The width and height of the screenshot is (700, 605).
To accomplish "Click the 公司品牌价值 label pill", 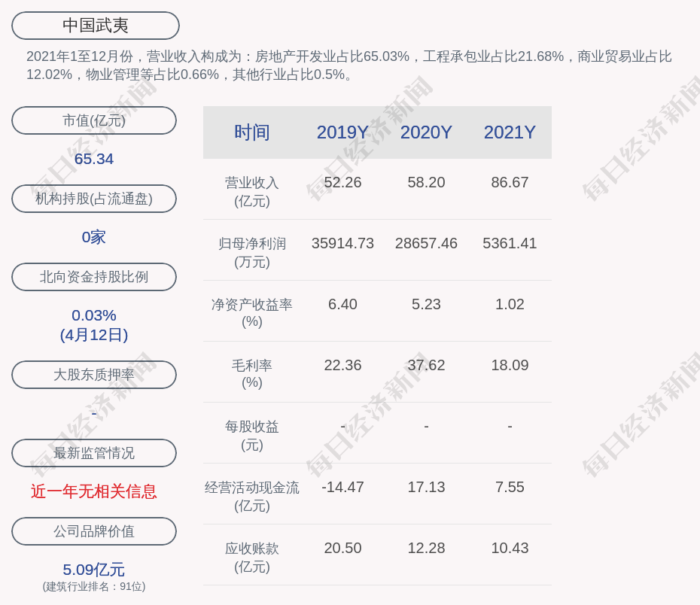I will (x=94, y=531).
